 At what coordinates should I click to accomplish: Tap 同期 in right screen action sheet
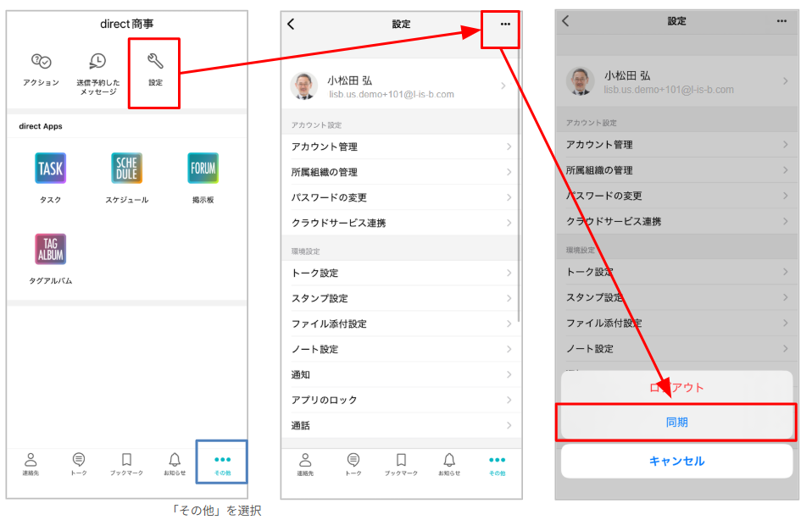click(x=677, y=423)
